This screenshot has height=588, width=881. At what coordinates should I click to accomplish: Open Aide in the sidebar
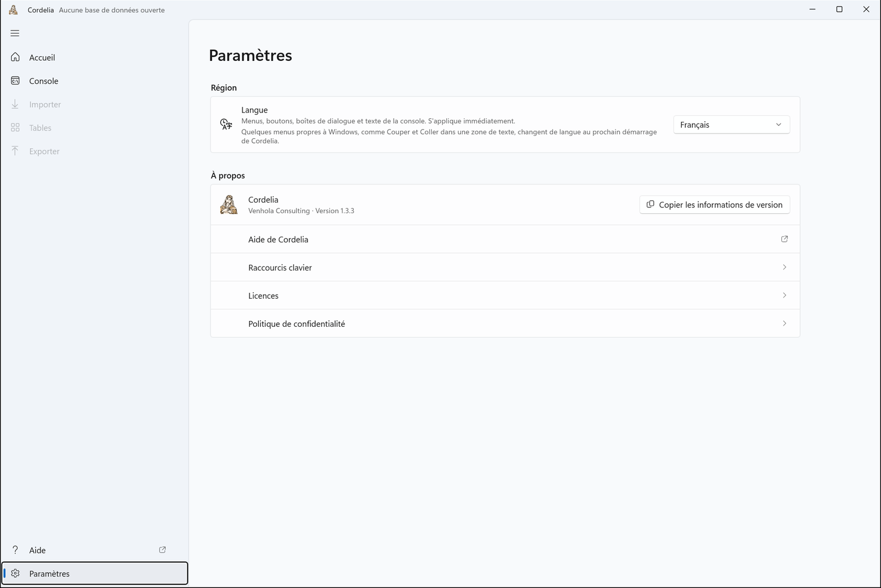click(x=95, y=550)
